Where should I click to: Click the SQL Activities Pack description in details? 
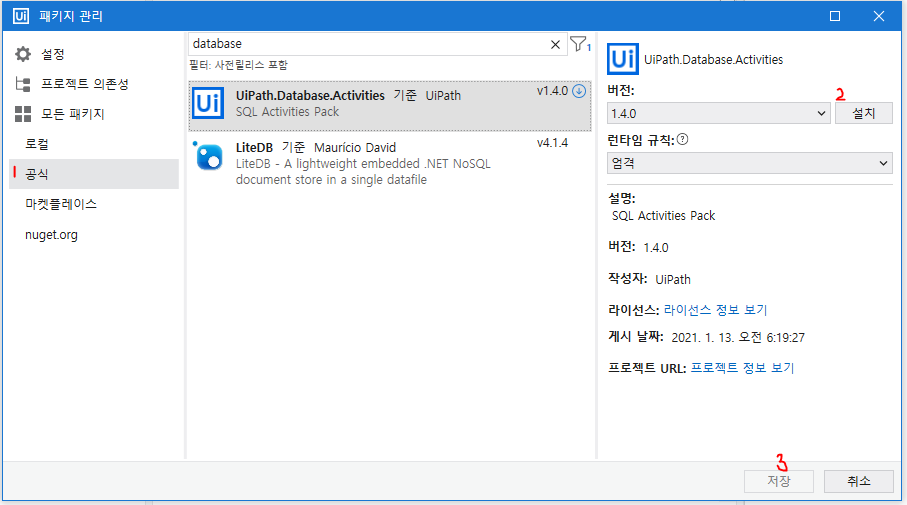663,216
